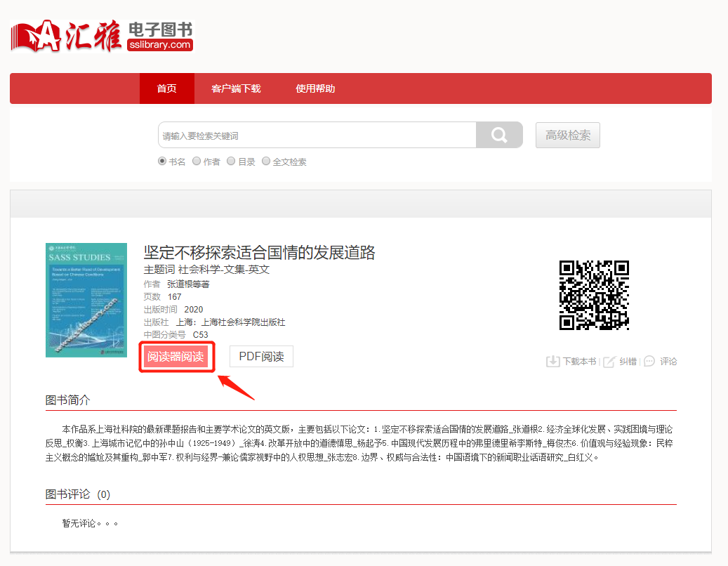Click the 高级检索 button
The width and height of the screenshot is (728, 566).
(568, 135)
